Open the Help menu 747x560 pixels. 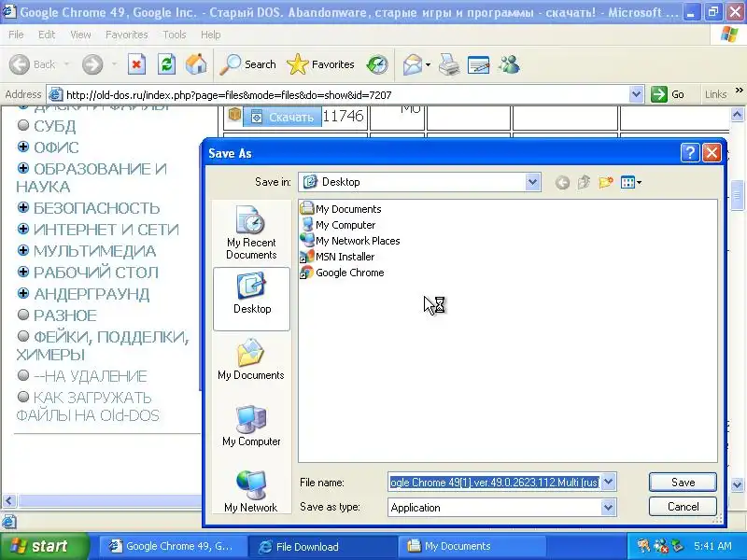pyautogui.click(x=211, y=35)
